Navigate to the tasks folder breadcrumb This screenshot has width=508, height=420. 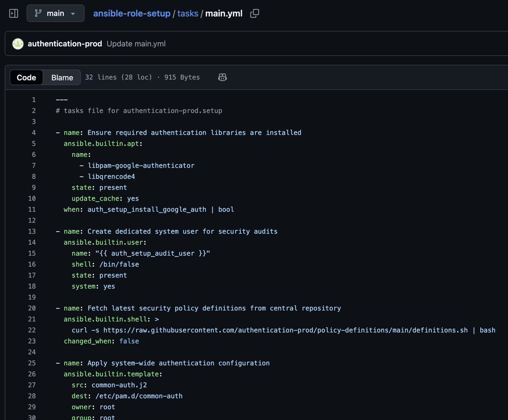[x=188, y=13]
